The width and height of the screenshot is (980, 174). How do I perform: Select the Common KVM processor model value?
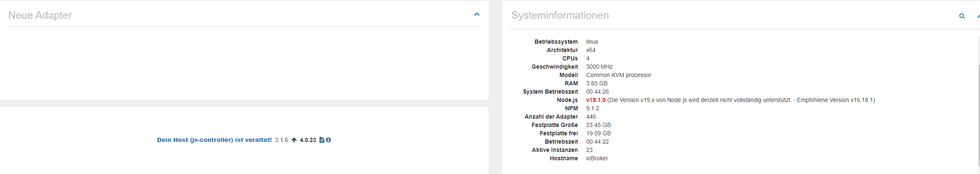619,75
